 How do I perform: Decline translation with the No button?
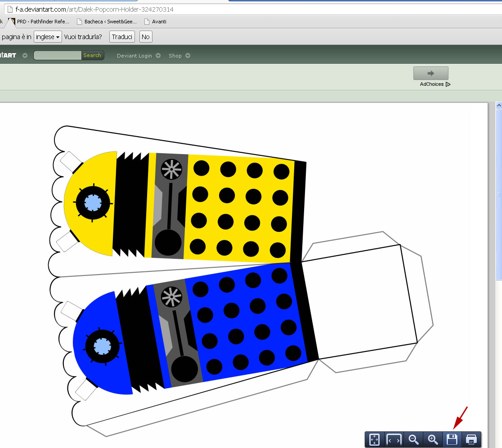145,37
